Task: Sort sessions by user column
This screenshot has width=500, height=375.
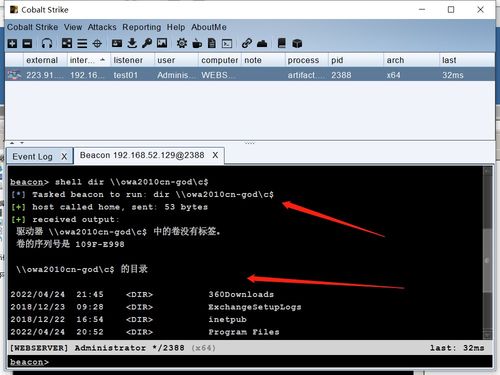Action: click(x=176, y=60)
